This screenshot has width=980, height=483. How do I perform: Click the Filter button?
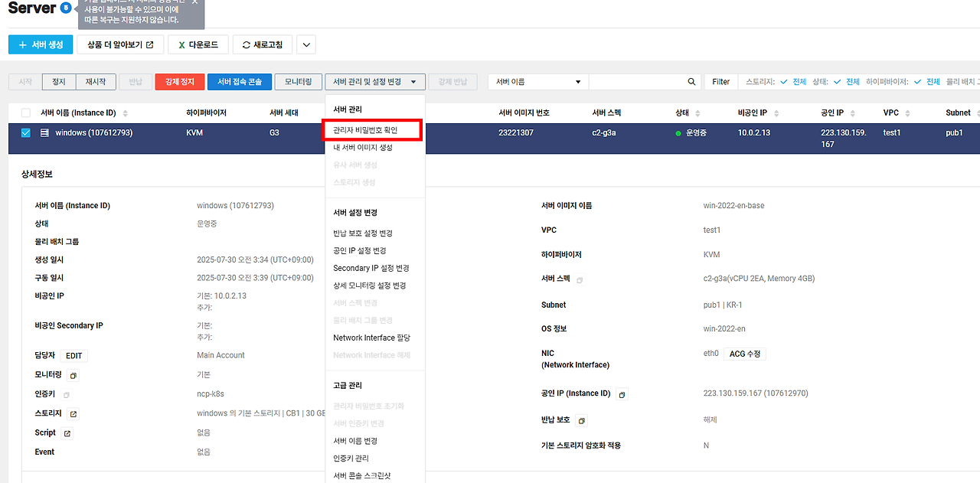720,81
